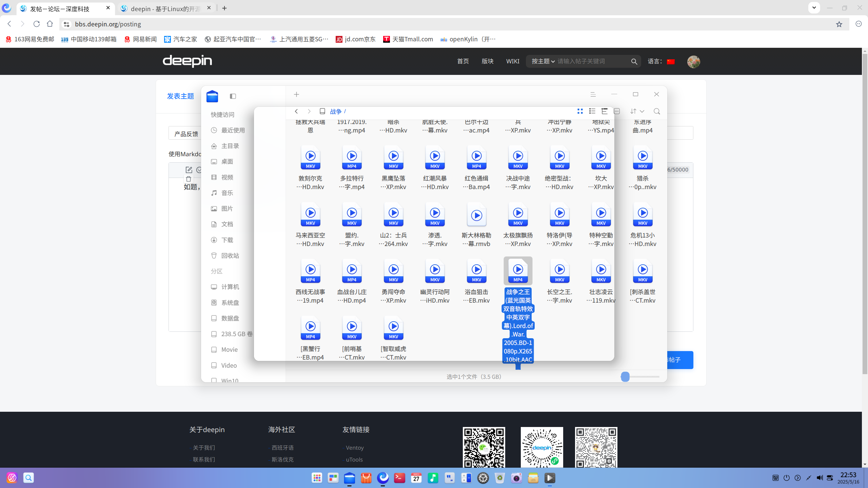Screen dimensions: 868x488
Task: Toggle file manager sidebar panel
Action: tap(233, 96)
